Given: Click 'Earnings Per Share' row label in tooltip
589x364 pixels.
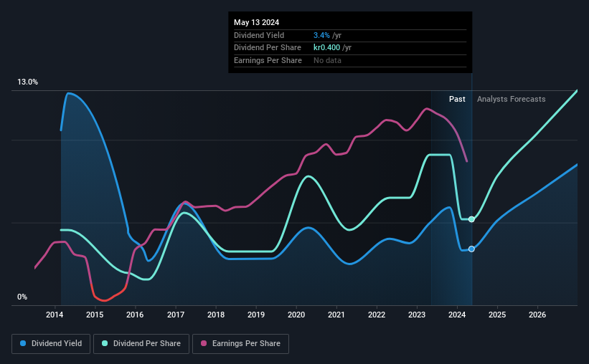Looking at the screenshot, I should [x=268, y=60].
